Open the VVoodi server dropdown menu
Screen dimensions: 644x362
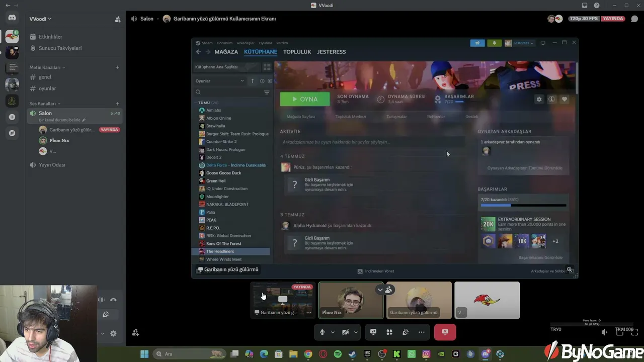pos(40,19)
